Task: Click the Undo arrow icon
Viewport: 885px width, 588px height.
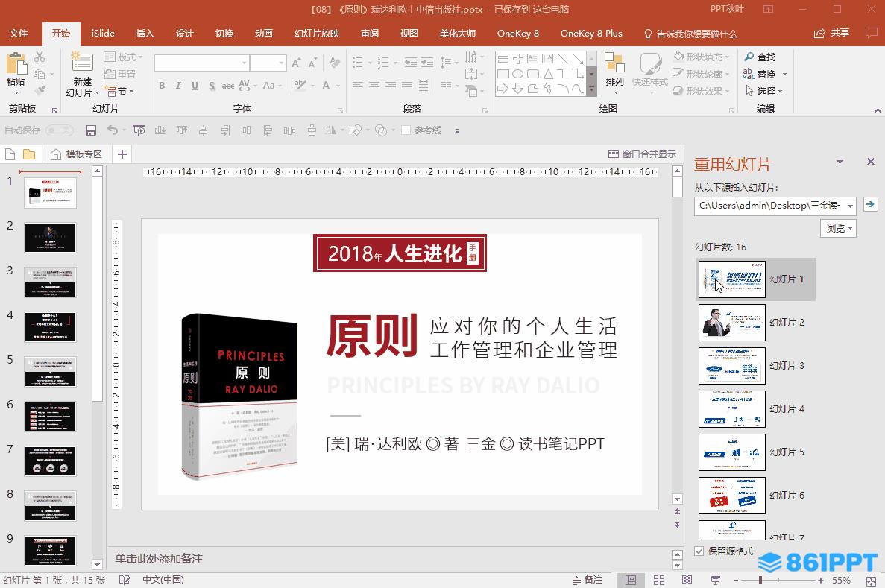Action: pyautogui.click(x=113, y=130)
